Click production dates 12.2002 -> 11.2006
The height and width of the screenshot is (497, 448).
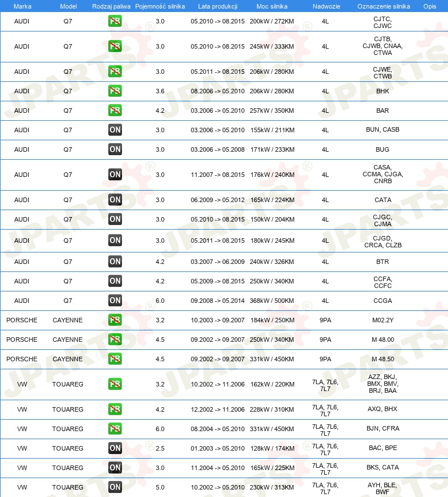(x=218, y=409)
